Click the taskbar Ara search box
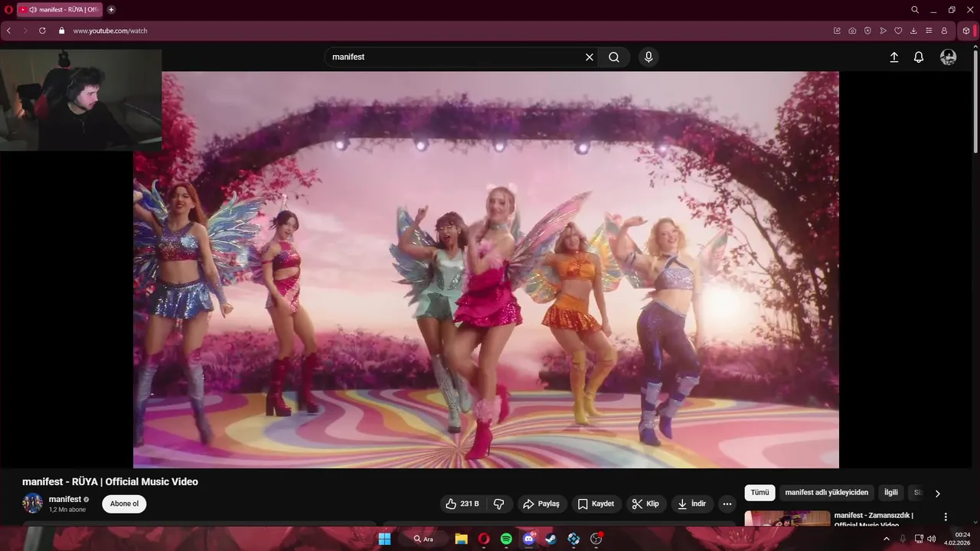 coord(423,539)
